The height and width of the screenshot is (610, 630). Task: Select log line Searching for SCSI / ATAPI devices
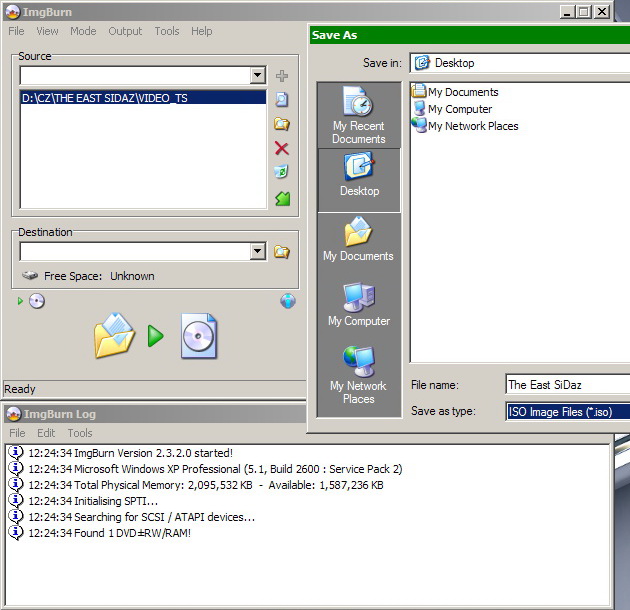tap(141, 517)
